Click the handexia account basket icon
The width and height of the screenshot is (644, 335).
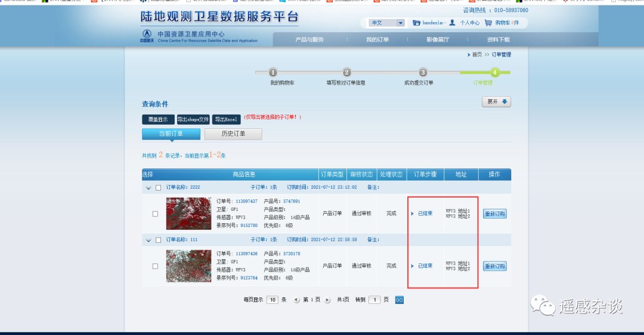(x=416, y=23)
